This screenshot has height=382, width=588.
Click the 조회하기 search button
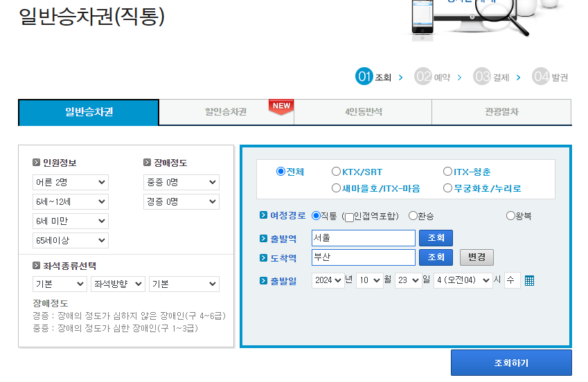(x=511, y=363)
